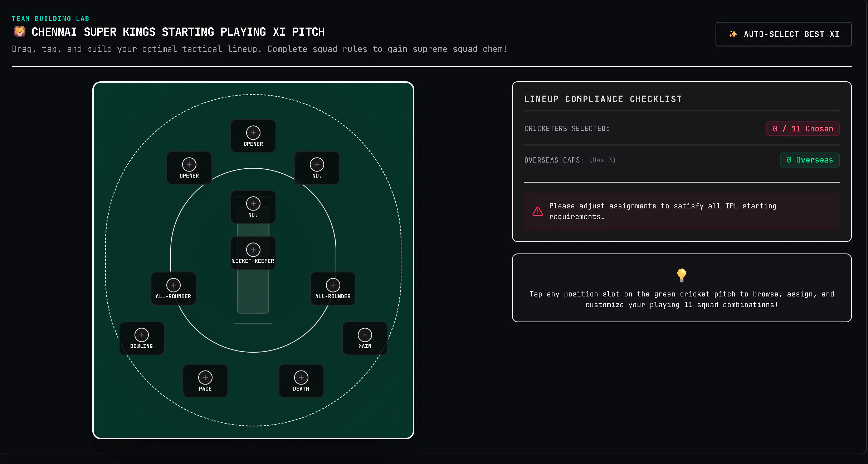Click the 'Drag, tap, and build' subtitle
The width and height of the screenshot is (868, 464).
259,49
